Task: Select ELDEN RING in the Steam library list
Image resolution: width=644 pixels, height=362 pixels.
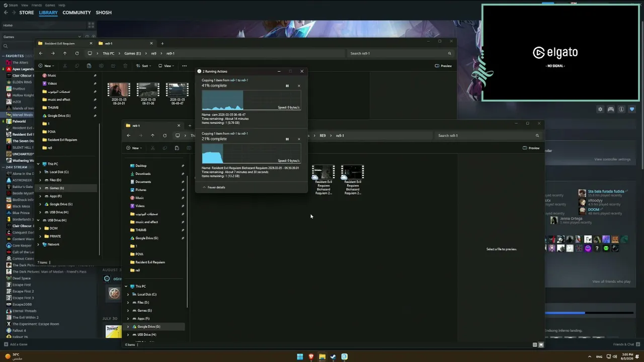Action: pos(22,82)
